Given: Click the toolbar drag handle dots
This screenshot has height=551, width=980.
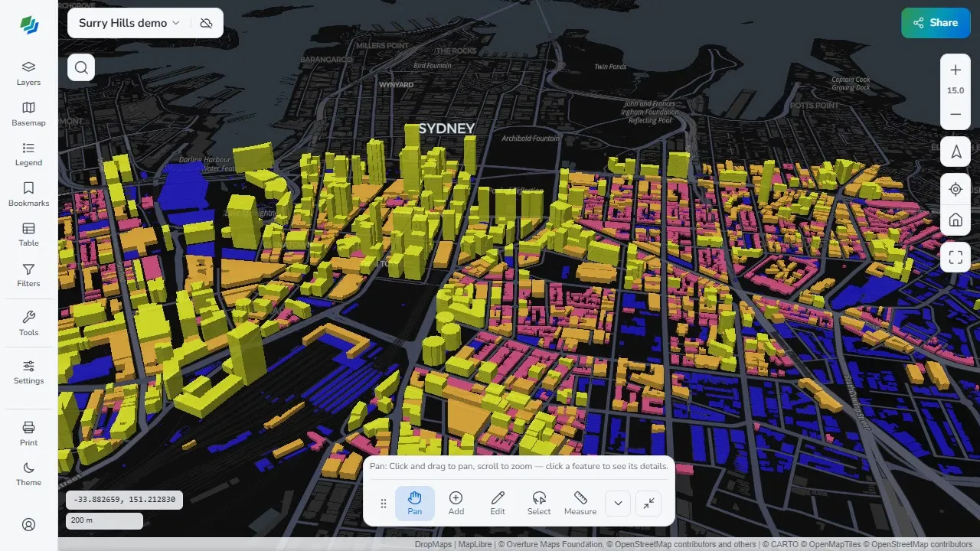Looking at the screenshot, I should tap(384, 504).
